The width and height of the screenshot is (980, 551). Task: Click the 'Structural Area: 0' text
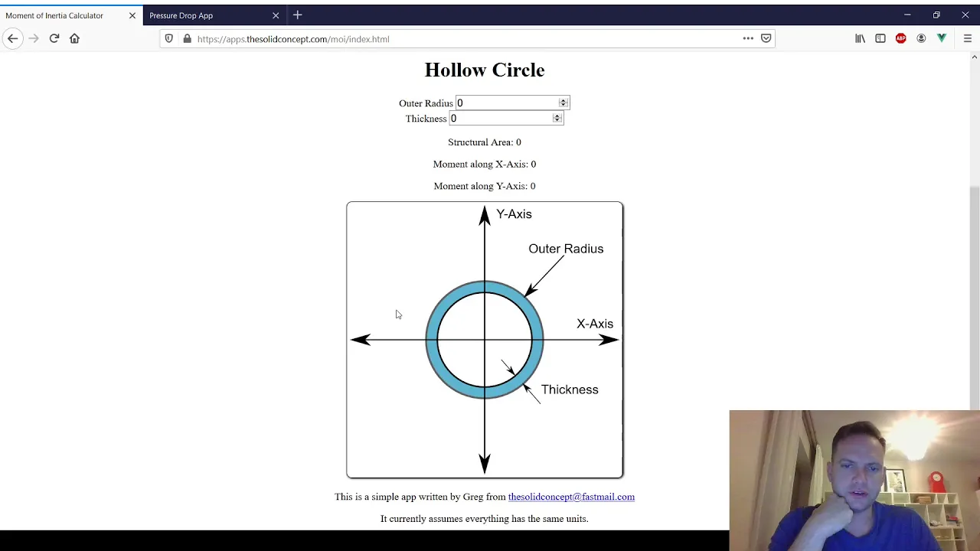(x=485, y=142)
